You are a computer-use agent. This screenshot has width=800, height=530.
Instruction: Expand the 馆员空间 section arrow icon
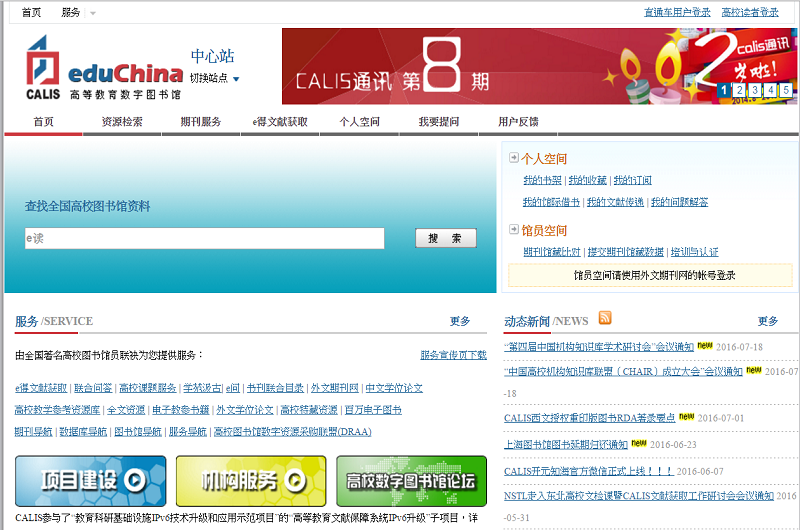[x=514, y=230]
